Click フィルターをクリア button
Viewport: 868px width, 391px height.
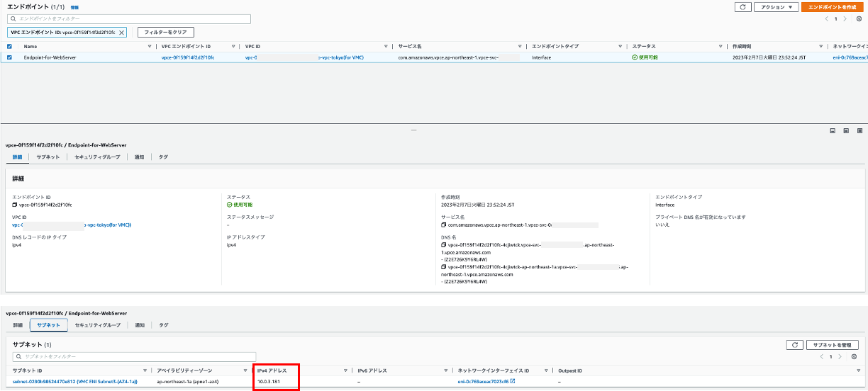(166, 33)
